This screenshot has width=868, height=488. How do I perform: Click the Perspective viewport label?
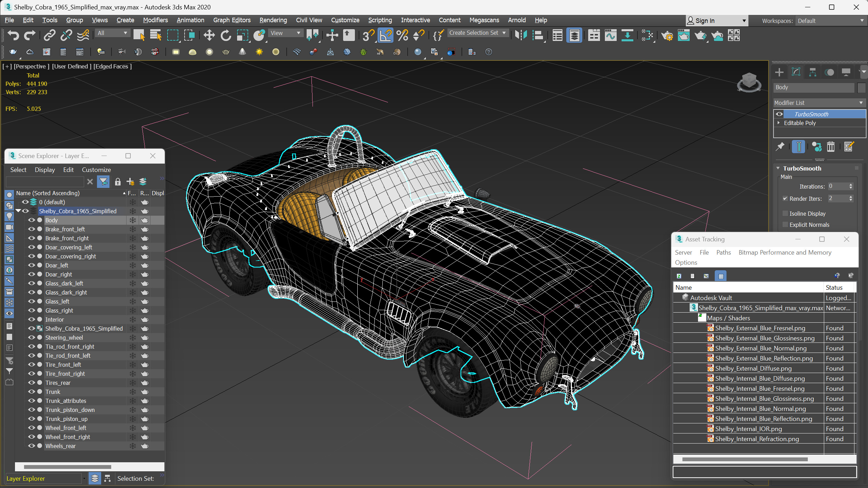pos(31,66)
